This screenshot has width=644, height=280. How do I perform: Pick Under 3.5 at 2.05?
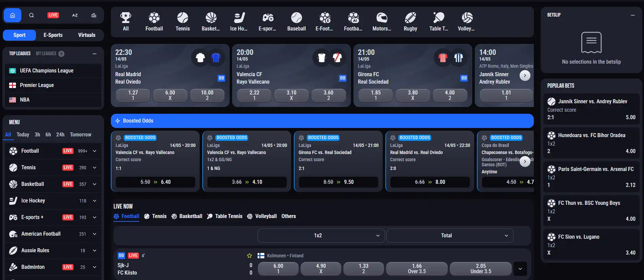point(481,269)
